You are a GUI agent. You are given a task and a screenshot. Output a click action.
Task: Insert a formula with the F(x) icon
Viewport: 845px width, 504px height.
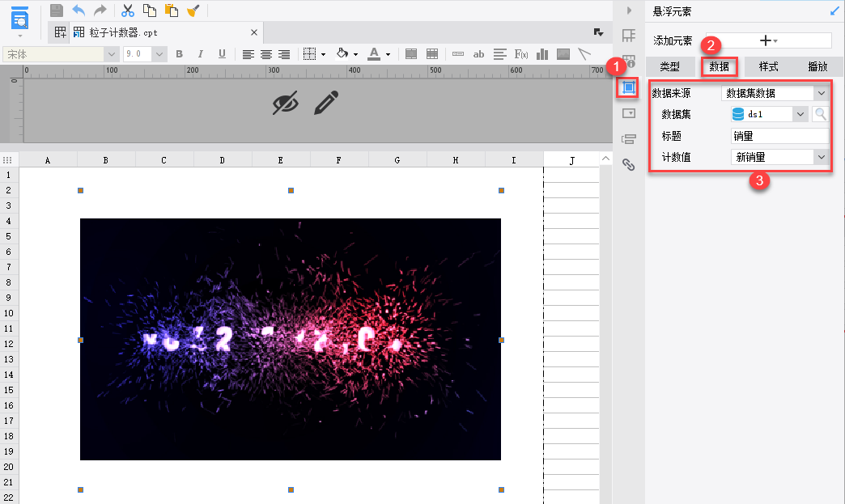tap(521, 54)
